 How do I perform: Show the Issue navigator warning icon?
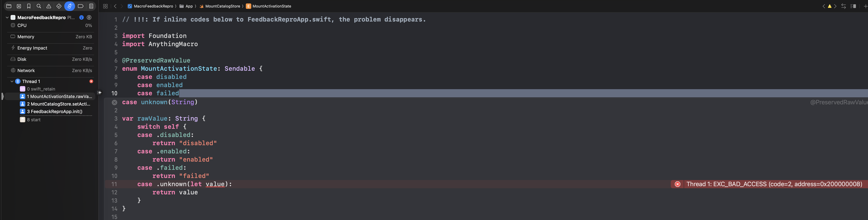(x=49, y=6)
